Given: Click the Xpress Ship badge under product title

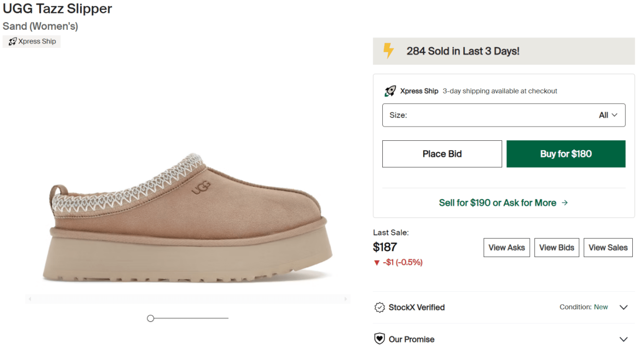Looking at the screenshot, I should point(31,41).
